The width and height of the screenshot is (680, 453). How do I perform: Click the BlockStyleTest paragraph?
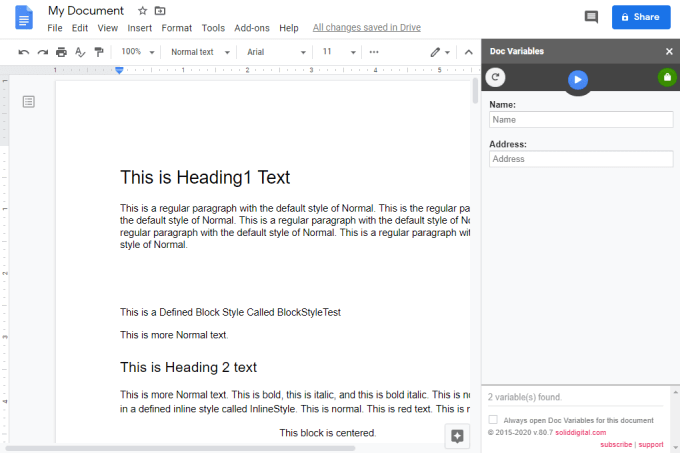tap(230, 312)
